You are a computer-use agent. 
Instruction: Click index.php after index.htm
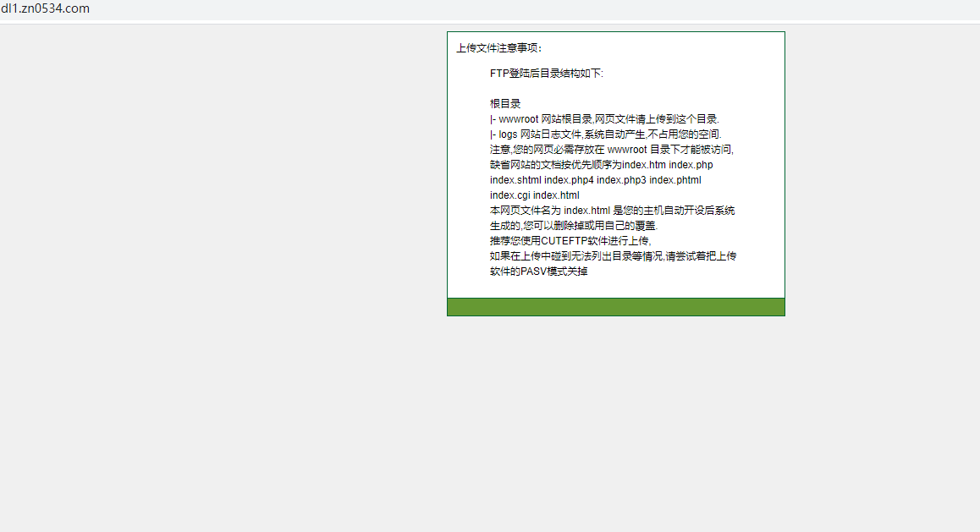691,165
